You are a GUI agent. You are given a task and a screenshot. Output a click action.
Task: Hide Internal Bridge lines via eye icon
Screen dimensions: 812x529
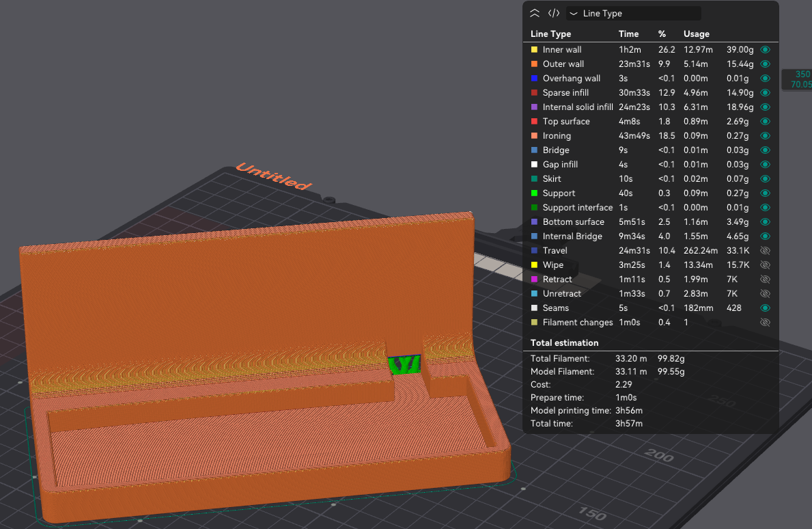click(765, 236)
